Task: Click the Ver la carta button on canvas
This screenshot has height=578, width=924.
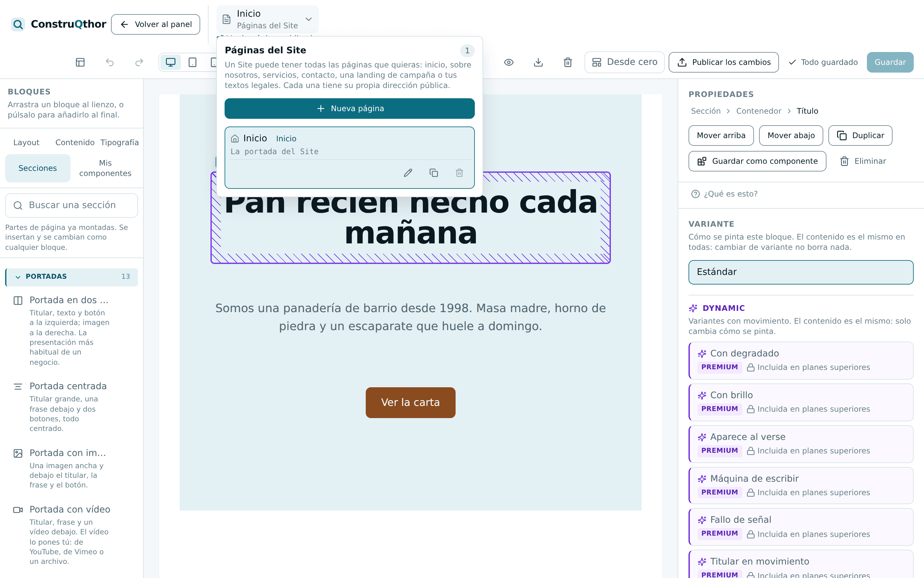Action: [410, 403]
